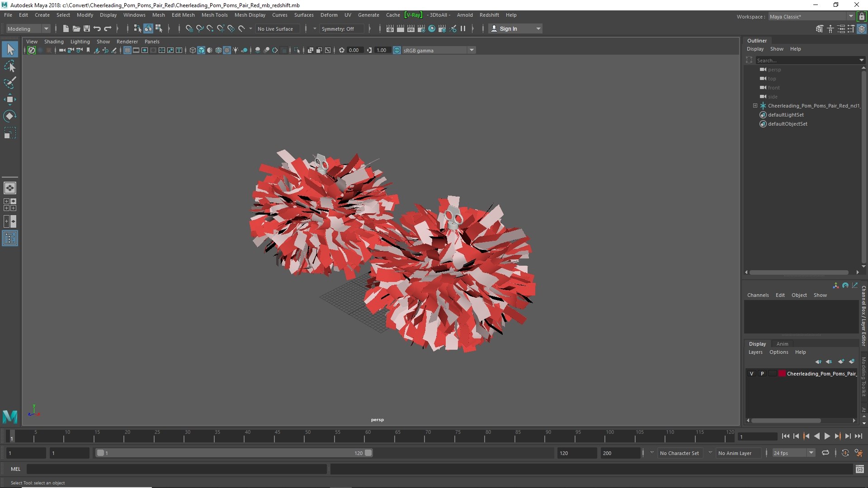The width and height of the screenshot is (868, 488).
Task: Click No Character Set selector
Action: 679,453
